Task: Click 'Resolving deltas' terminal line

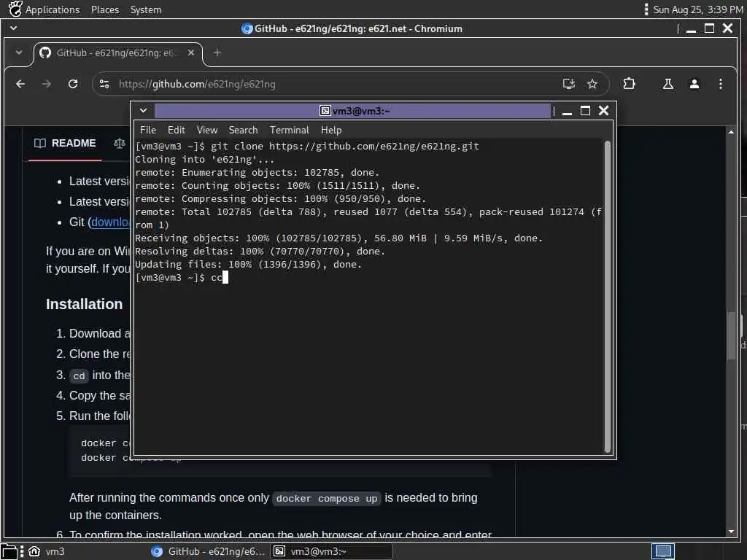Action: [x=260, y=252]
